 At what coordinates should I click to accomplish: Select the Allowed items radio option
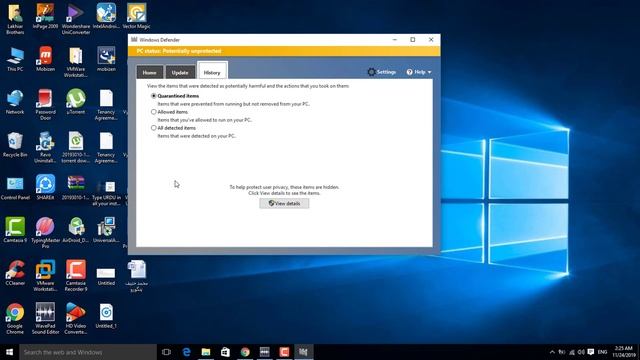(x=154, y=112)
